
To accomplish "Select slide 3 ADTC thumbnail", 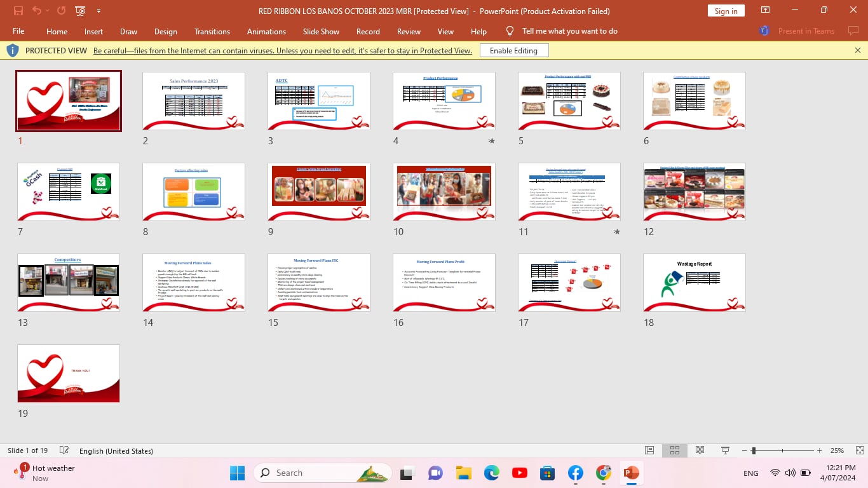I will click(319, 101).
